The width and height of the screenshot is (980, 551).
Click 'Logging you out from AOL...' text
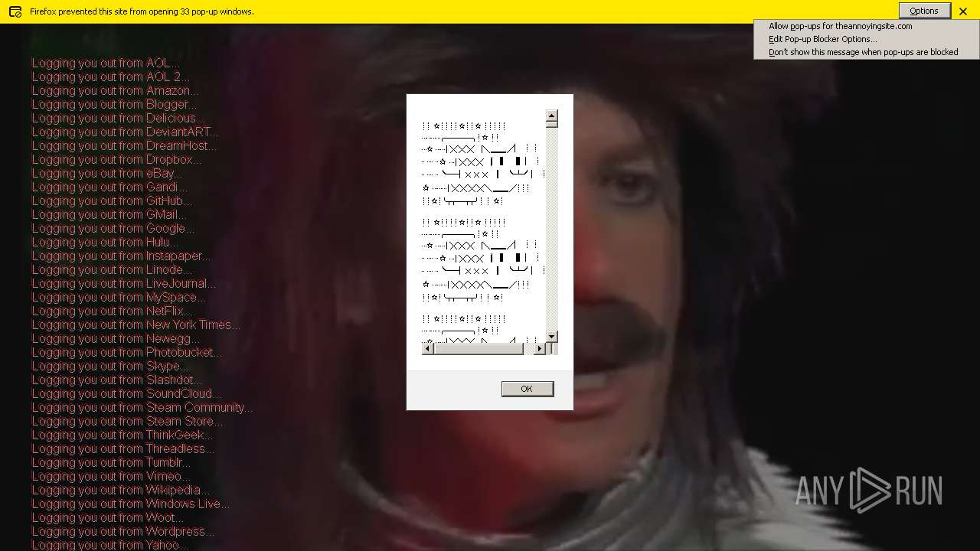[106, 63]
